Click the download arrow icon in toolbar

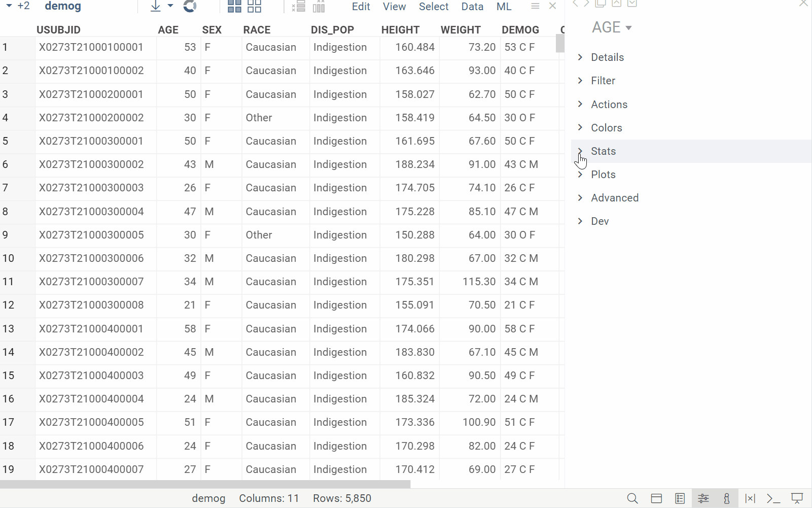tap(156, 6)
